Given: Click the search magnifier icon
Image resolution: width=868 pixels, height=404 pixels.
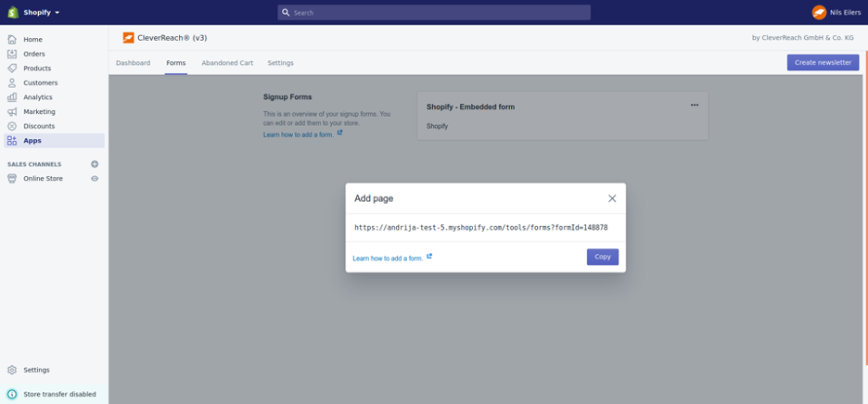Looking at the screenshot, I should 286,12.
